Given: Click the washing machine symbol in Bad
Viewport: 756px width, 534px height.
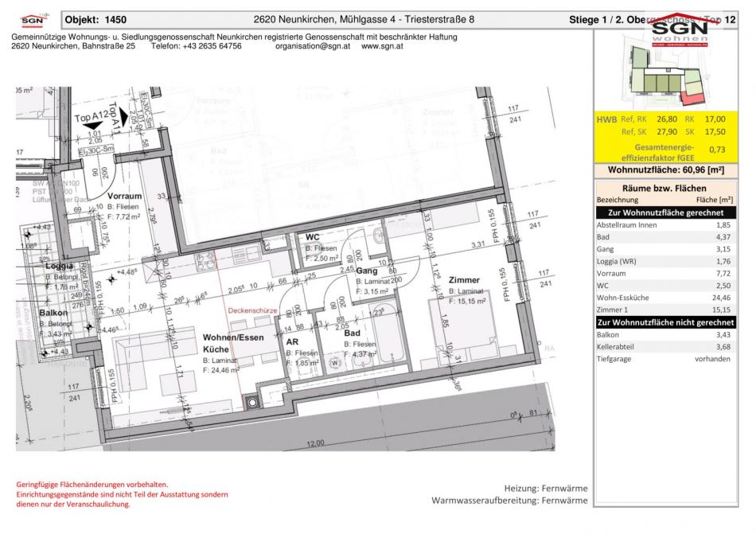Looking at the screenshot, I should pyautogui.click(x=334, y=363).
